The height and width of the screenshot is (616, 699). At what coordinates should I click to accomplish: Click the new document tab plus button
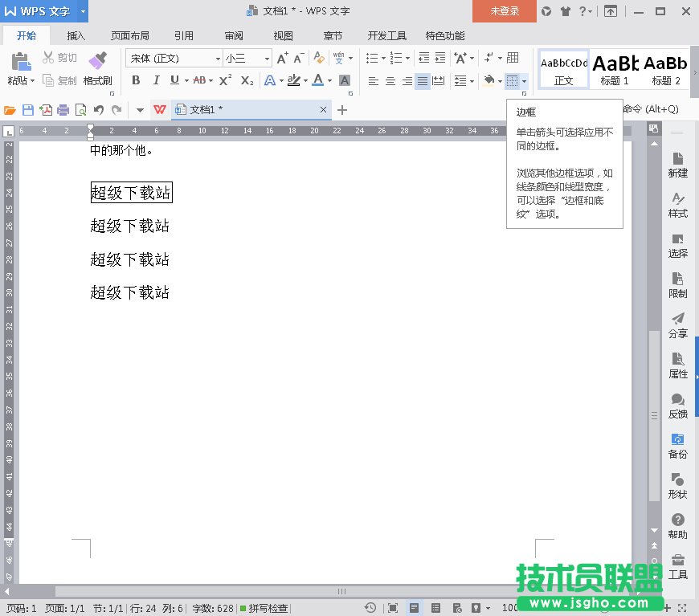(342, 110)
